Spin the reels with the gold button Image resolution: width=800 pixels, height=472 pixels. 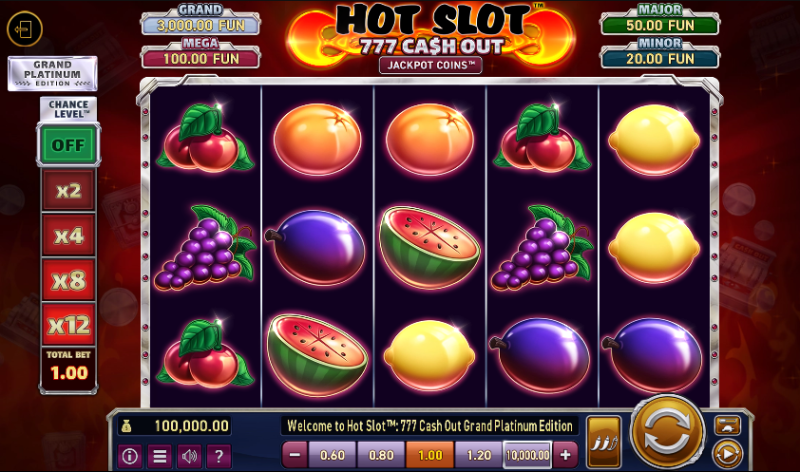666,432
